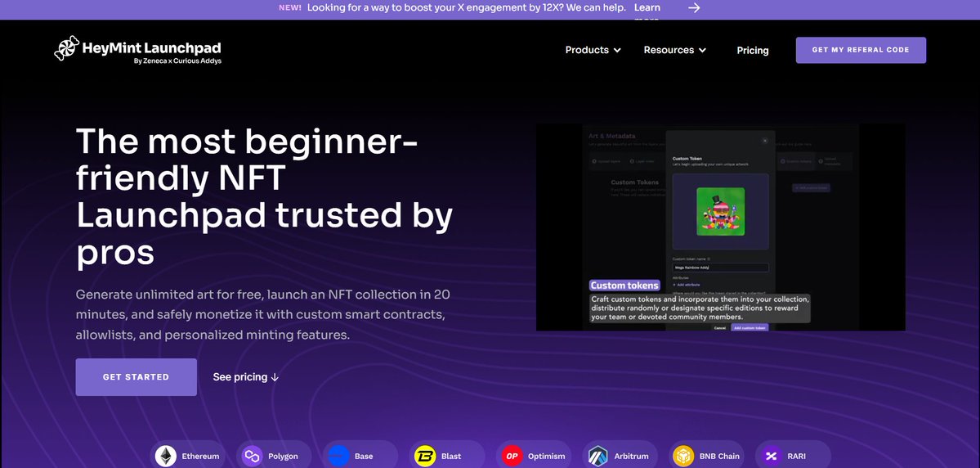Click the BNB Chain label text
Viewport: 980px width, 468px height.
tap(719, 457)
